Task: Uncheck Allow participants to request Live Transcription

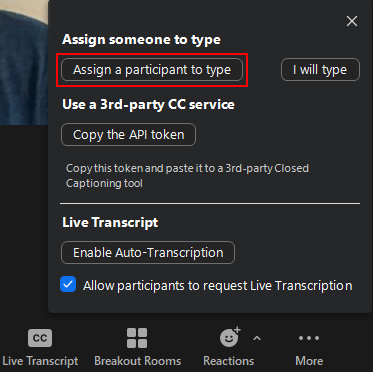Action: click(x=68, y=284)
